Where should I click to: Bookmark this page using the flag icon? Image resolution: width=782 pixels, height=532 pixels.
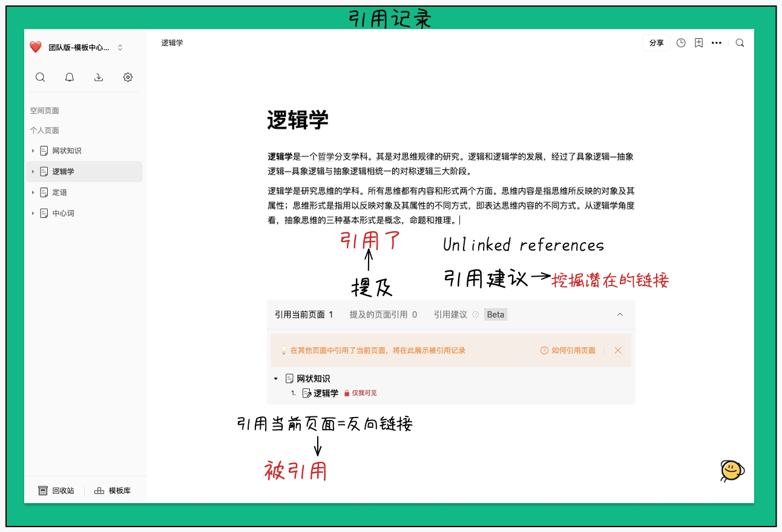pos(698,42)
